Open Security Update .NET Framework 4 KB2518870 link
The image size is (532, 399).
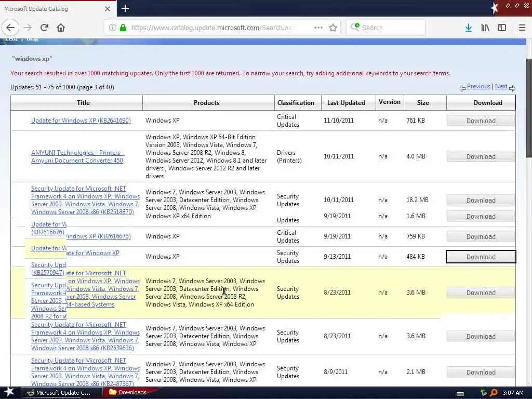tap(85, 200)
